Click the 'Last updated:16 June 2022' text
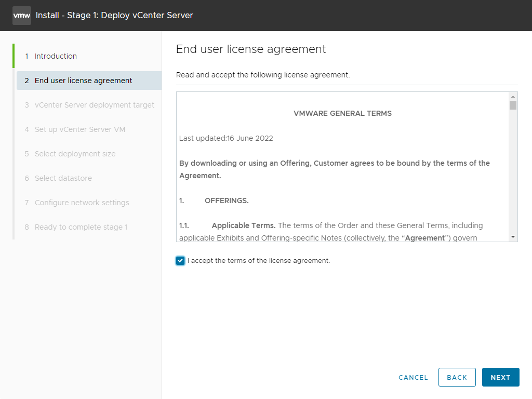The image size is (532, 399). (x=226, y=138)
